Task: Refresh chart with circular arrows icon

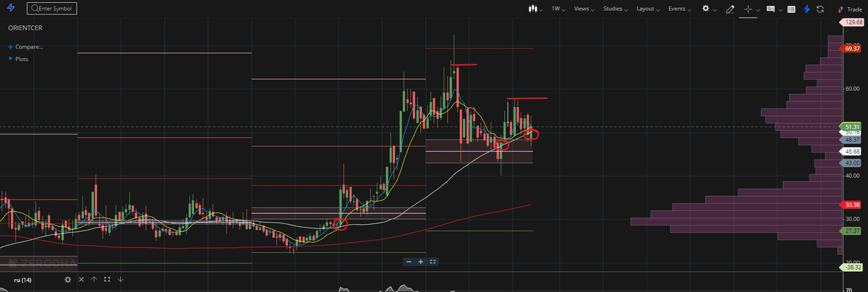Action: tap(820, 9)
